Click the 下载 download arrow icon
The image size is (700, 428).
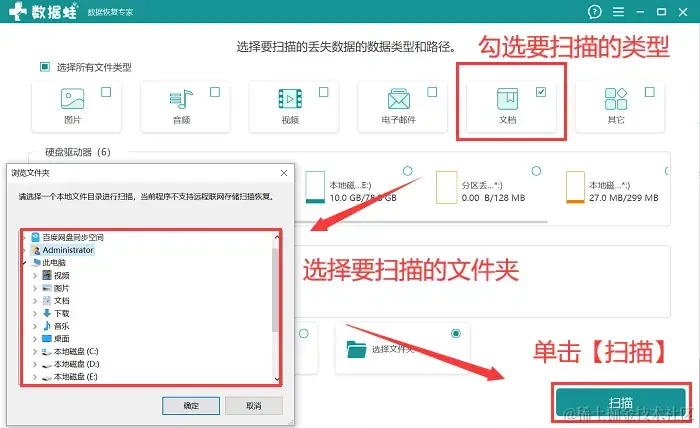47,313
